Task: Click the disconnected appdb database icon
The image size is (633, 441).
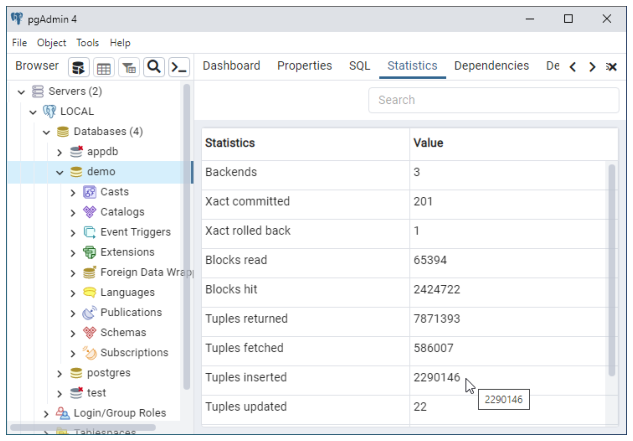Action: [x=76, y=151]
